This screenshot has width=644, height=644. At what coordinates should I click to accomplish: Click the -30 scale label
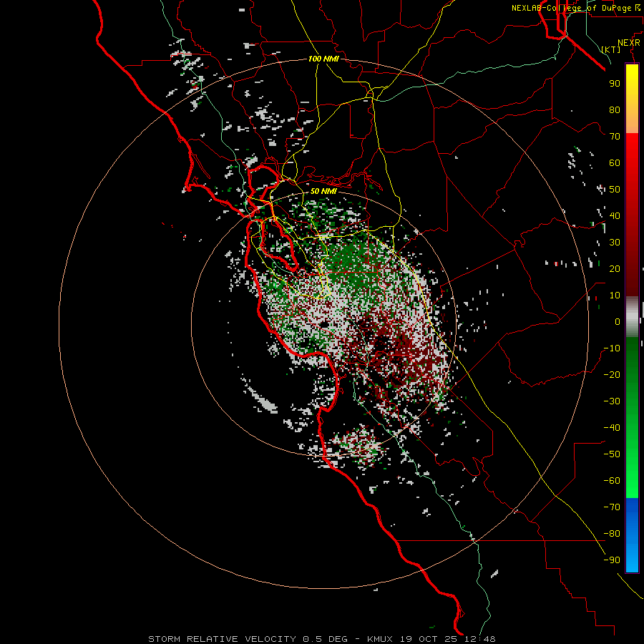(x=612, y=401)
